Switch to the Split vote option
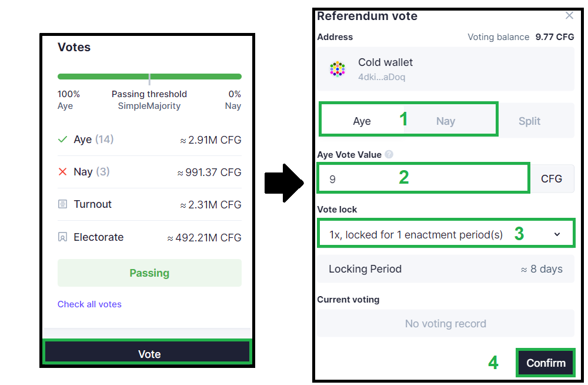588x385 pixels. (x=529, y=121)
